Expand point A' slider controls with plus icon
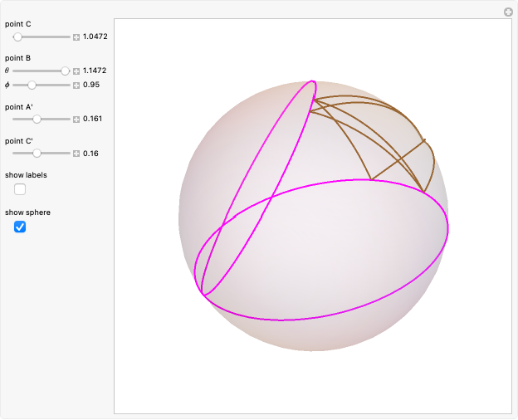The width and height of the screenshot is (518, 420). (x=76, y=120)
